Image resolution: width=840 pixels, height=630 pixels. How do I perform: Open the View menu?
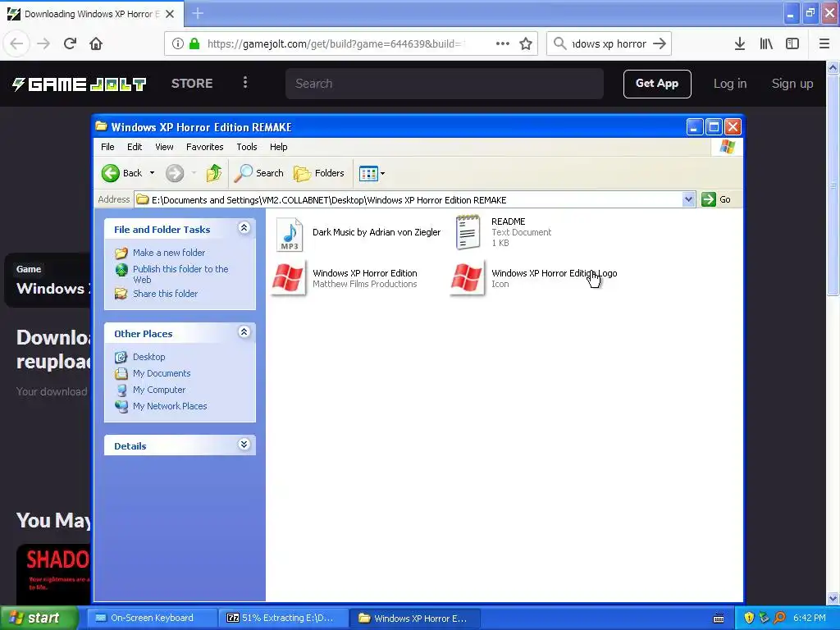click(x=164, y=147)
